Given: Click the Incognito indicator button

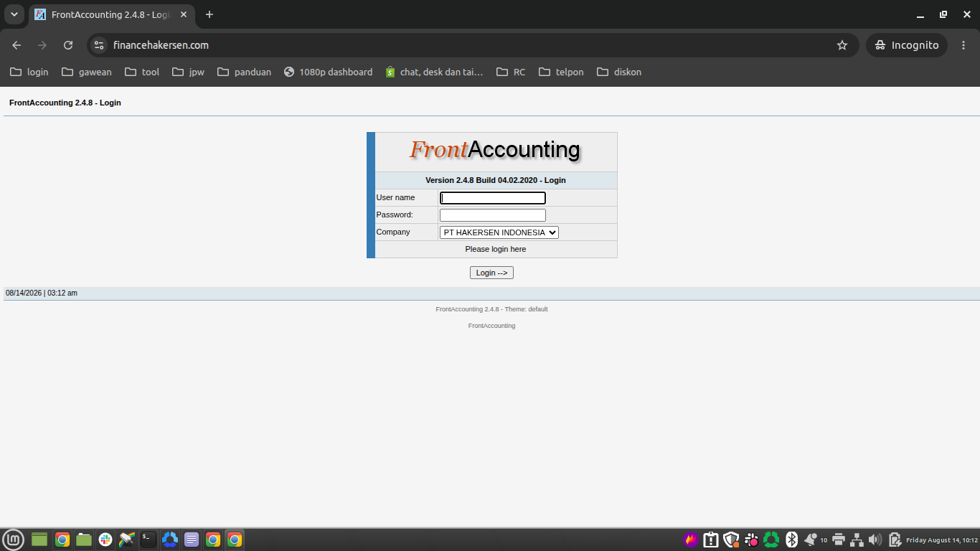Looking at the screenshot, I should coord(907,45).
